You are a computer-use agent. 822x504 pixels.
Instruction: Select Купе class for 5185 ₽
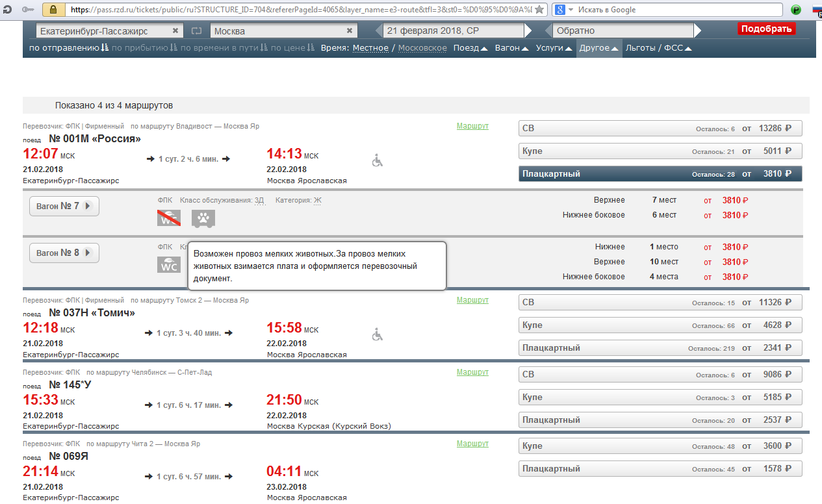pyautogui.click(x=660, y=397)
